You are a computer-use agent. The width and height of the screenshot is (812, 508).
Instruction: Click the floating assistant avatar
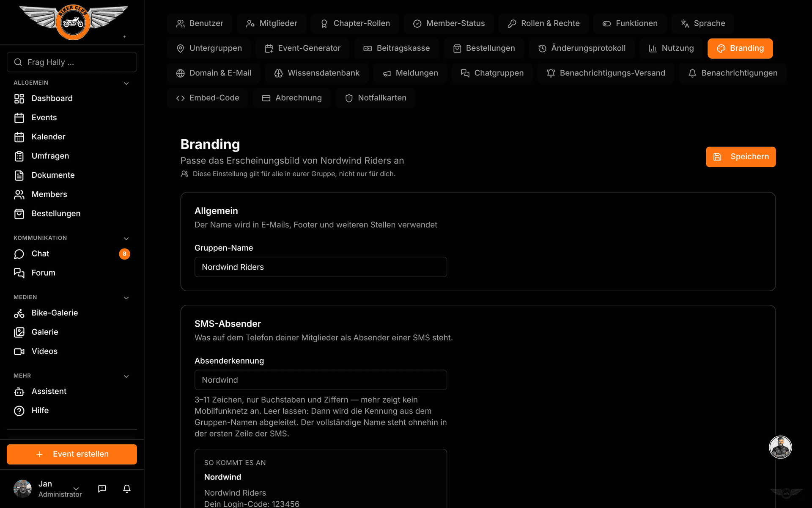point(780,447)
